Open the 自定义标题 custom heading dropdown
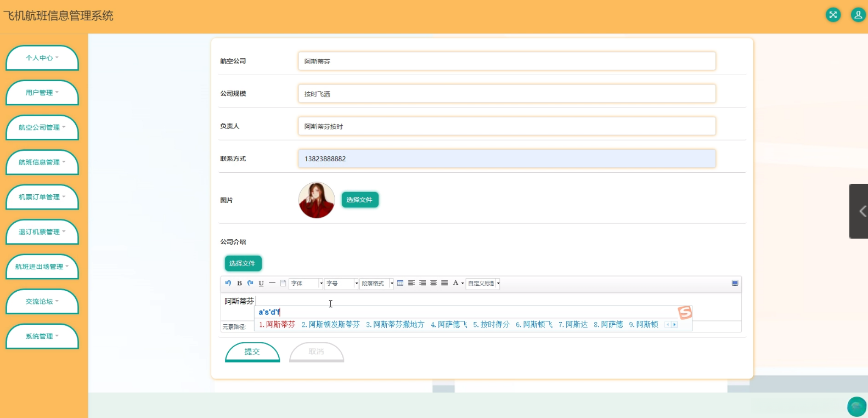Viewport: 868px width, 418px height. 483,284
